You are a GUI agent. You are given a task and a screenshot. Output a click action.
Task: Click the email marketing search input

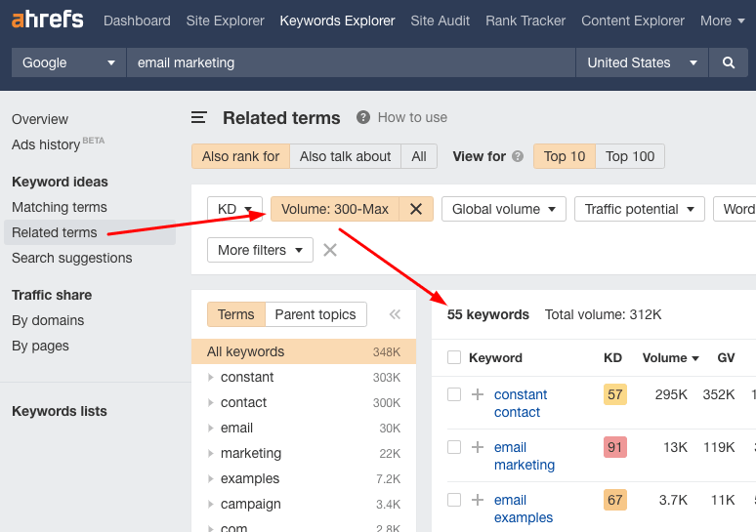click(351, 62)
